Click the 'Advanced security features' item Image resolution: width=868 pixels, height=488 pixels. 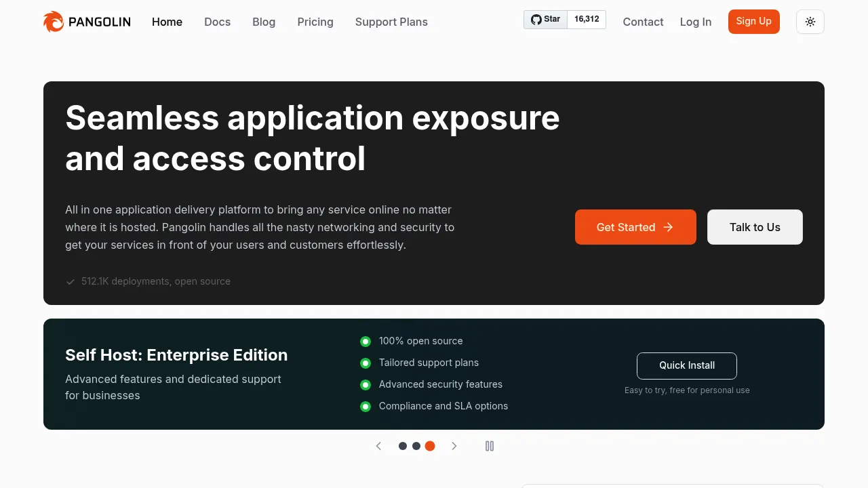coord(441,384)
